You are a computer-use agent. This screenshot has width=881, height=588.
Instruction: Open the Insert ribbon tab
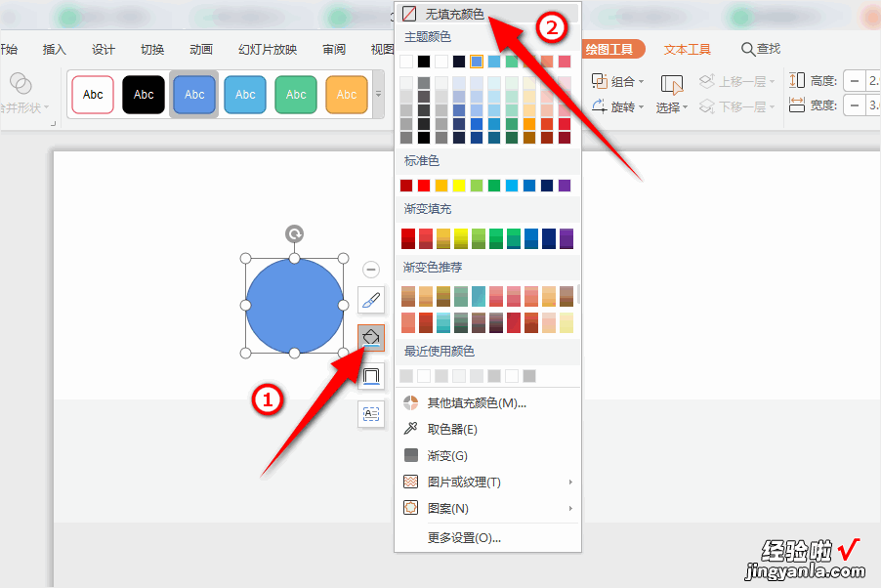[x=55, y=50]
